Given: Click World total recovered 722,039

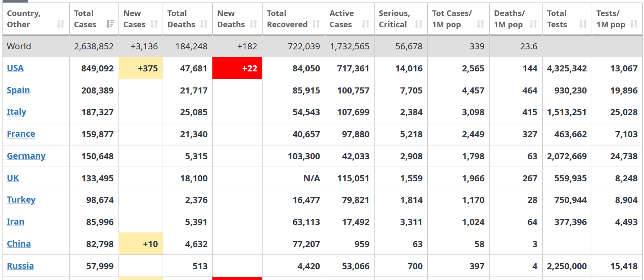Looking at the screenshot, I should [304, 46].
